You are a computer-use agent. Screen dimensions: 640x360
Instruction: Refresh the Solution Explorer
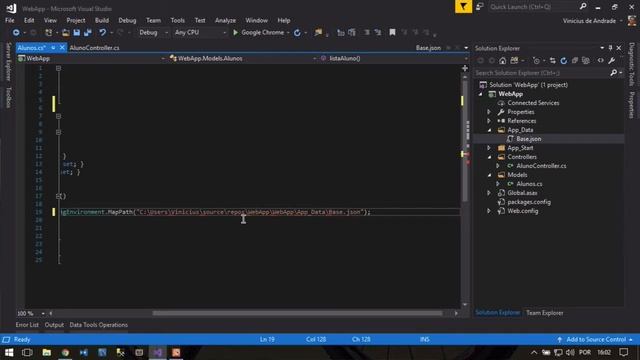click(x=564, y=60)
